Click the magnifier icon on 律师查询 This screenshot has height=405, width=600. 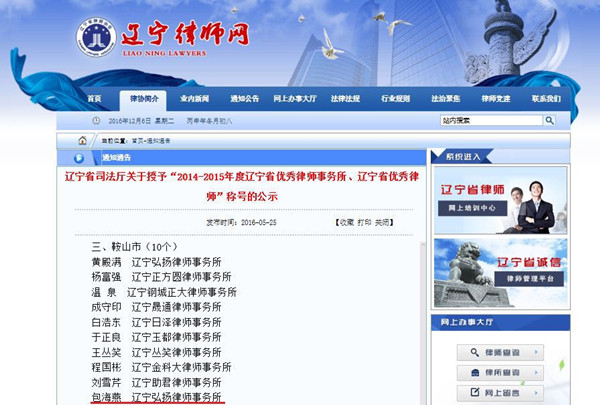pos(472,352)
